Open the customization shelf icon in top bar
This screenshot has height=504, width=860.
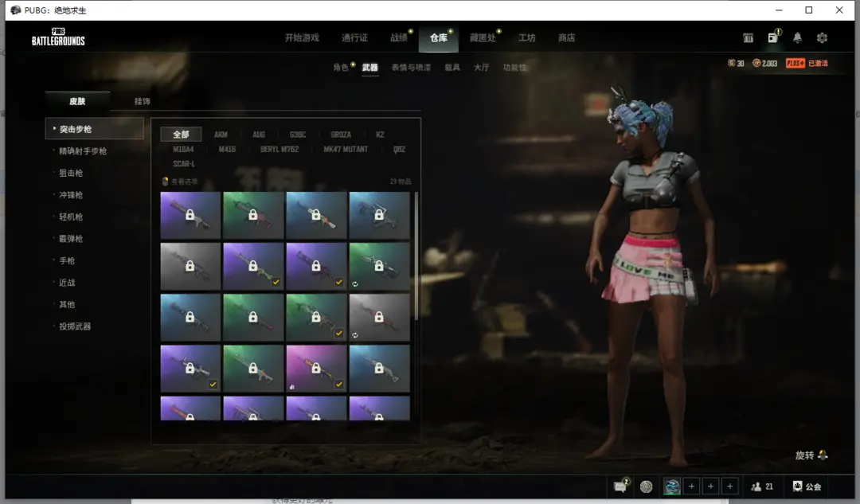(748, 38)
